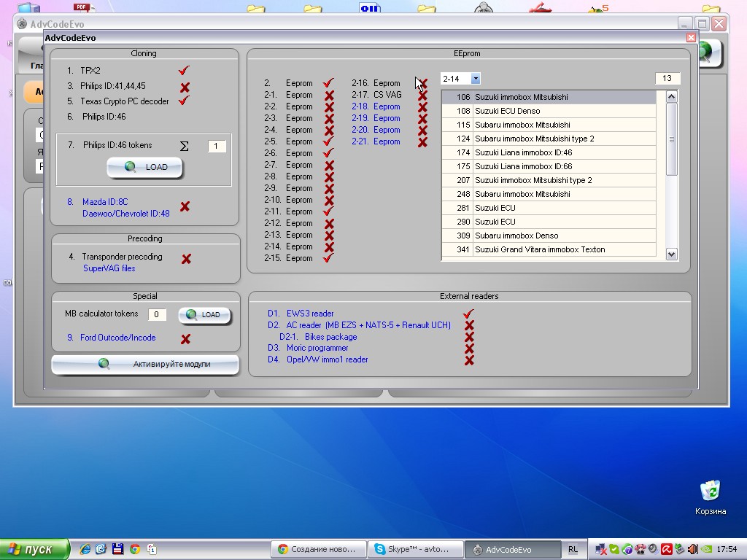Click the field showing 13 above the list
Image resolution: width=747 pixels, height=560 pixels.
tap(667, 78)
